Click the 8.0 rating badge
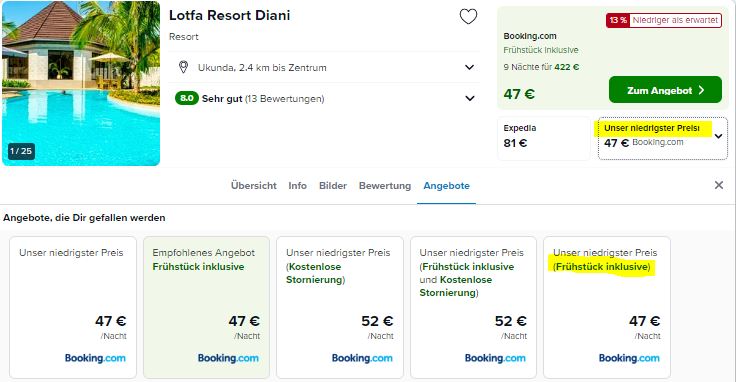Screen dimensions: 736x382 pyautogui.click(x=186, y=98)
